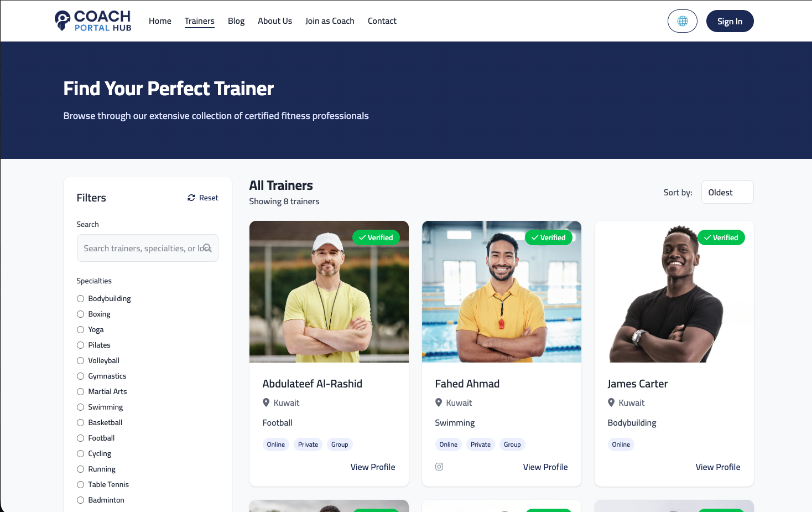Click the Verified badge on James Carter's card
The width and height of the screenshot is (812, 512).
tap(721, 237)
